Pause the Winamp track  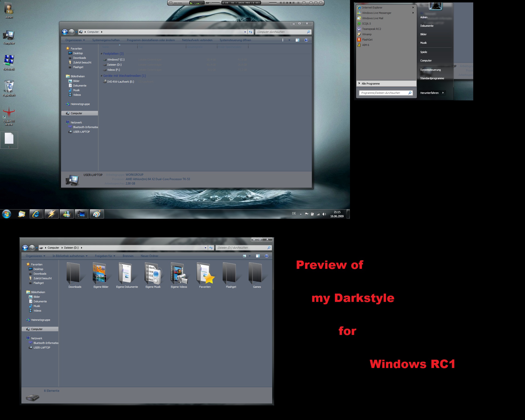coord(287,3)
